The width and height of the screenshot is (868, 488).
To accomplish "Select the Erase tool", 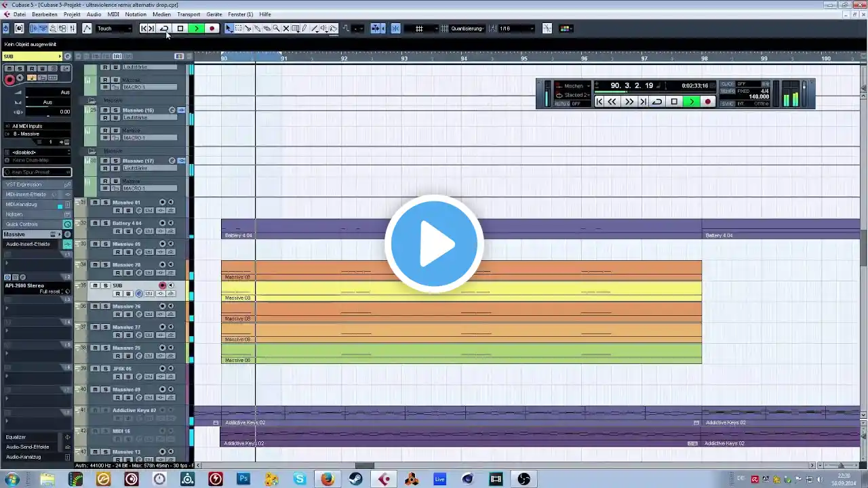I will pos(267,28).
